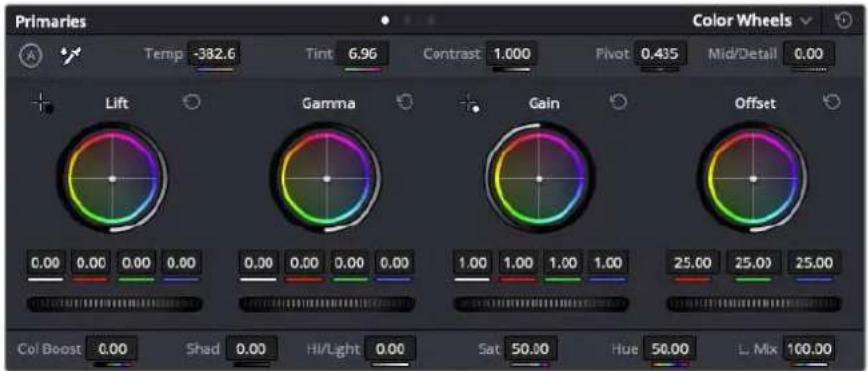Click the Lift master wheel slider
Screen dimensions: 868x371
(x=115, y=304)
